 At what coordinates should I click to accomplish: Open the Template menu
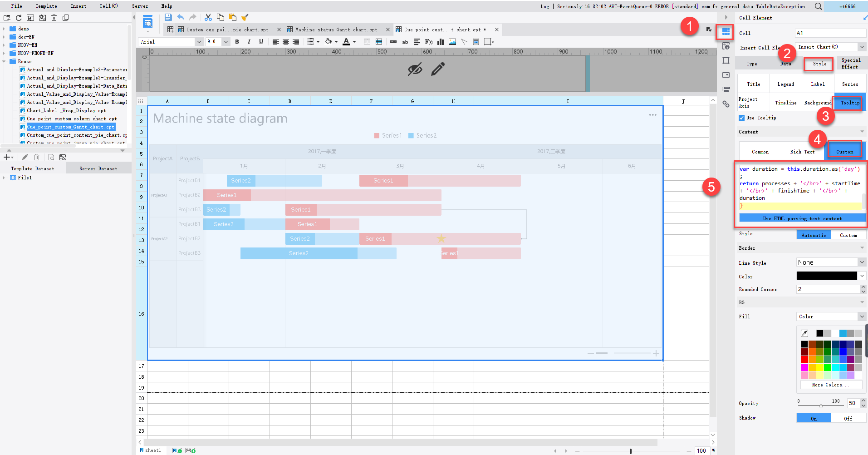tap(46, 6)
